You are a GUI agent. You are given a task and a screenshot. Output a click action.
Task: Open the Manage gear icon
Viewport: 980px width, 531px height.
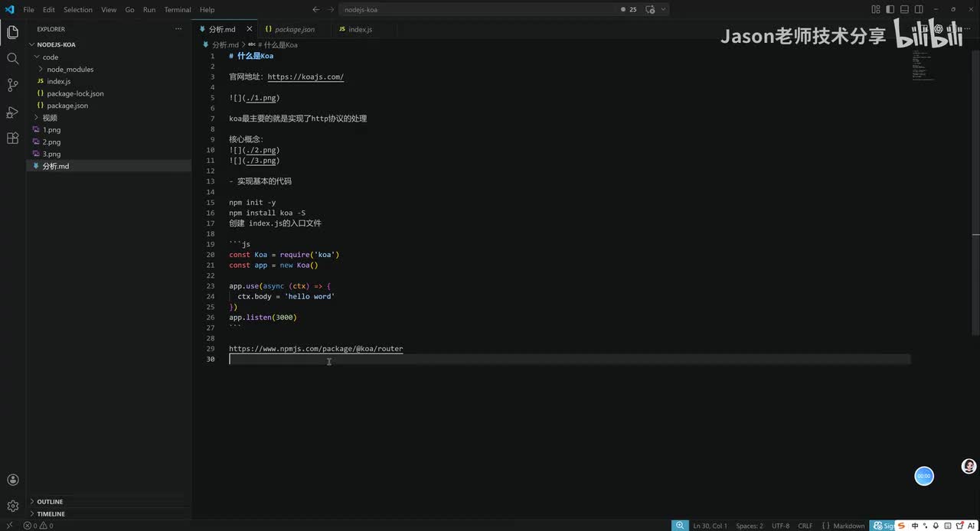[12, 506]
